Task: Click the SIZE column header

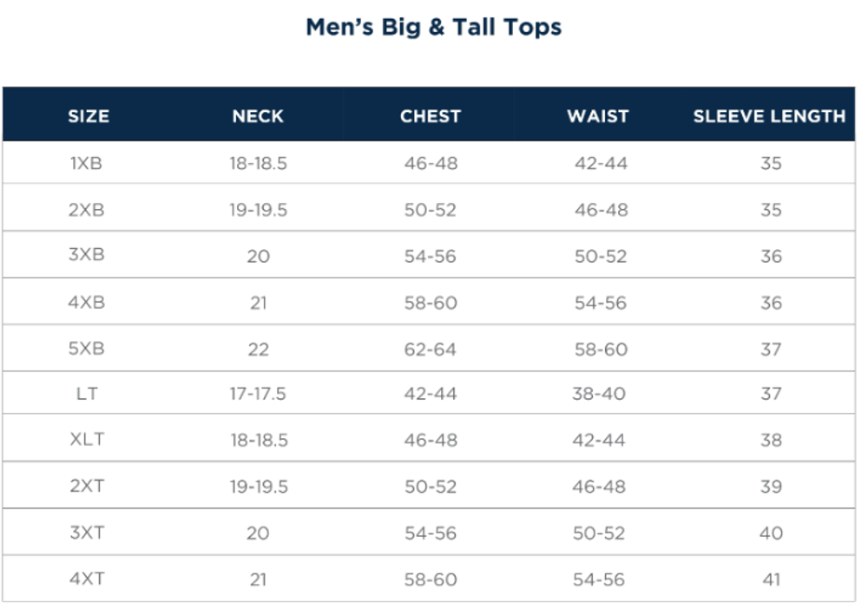Action: [89, 116]
